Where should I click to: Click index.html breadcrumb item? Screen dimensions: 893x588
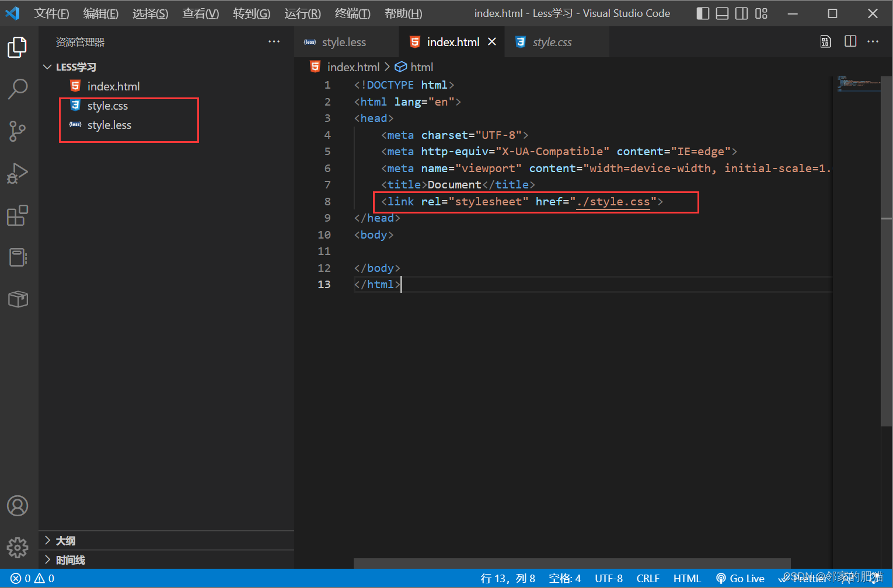(346, 67)
